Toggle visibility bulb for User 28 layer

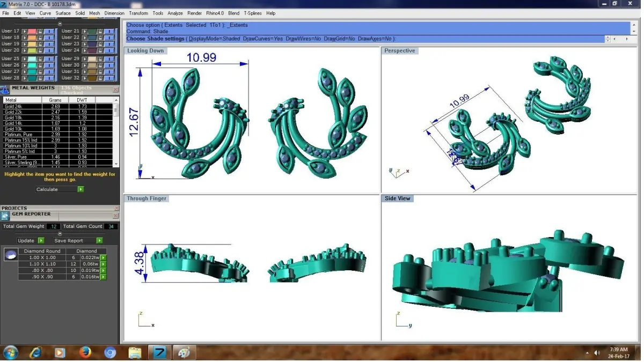coord(49,78)
